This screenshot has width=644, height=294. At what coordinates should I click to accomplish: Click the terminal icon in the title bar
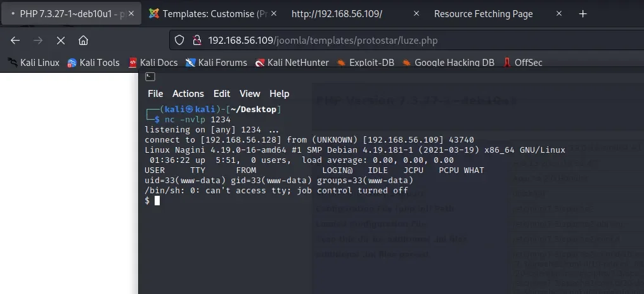tap(150, 77)
